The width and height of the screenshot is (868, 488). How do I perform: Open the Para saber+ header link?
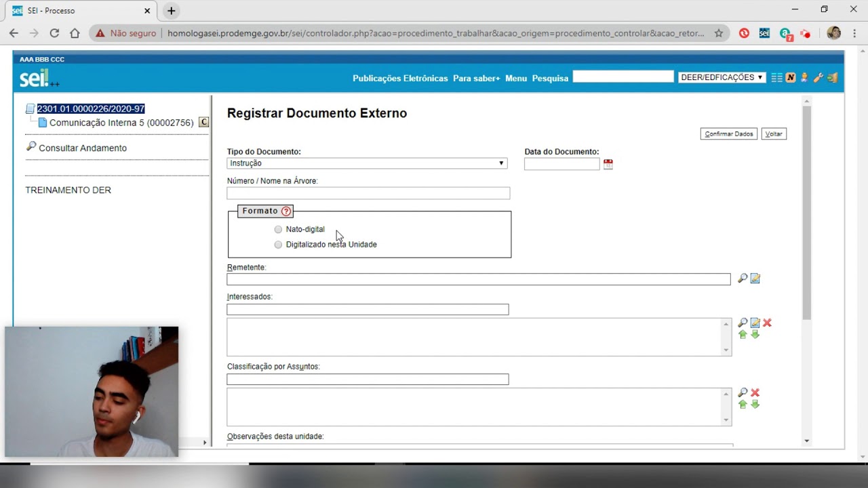(x=477, y=79)
